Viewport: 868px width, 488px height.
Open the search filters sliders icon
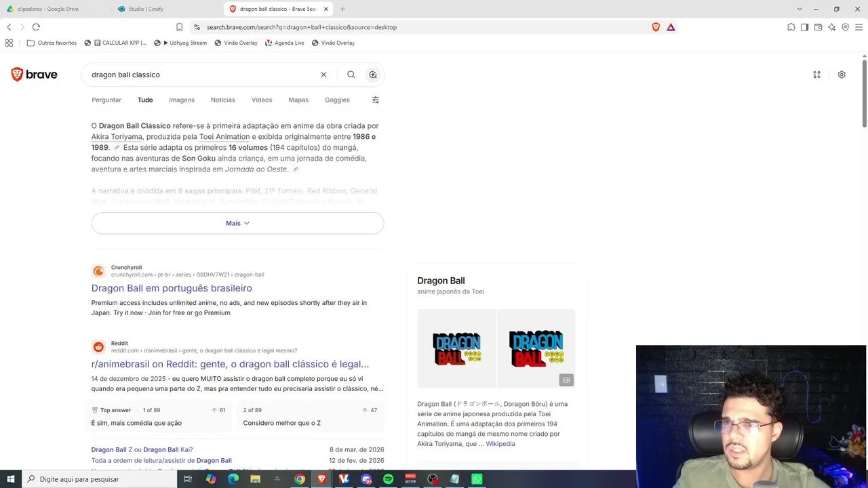(x=376, y=100)
